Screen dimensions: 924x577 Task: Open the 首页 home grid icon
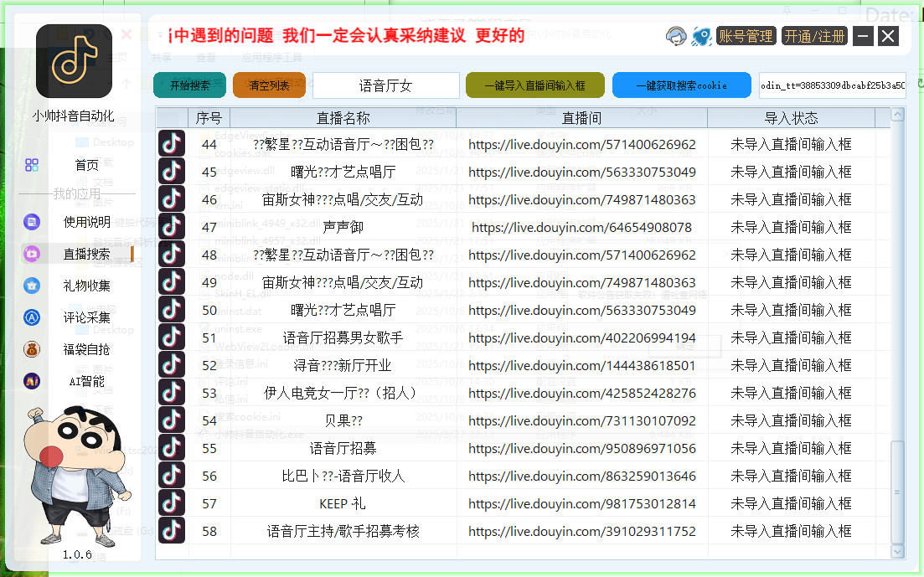coord(31,164)
